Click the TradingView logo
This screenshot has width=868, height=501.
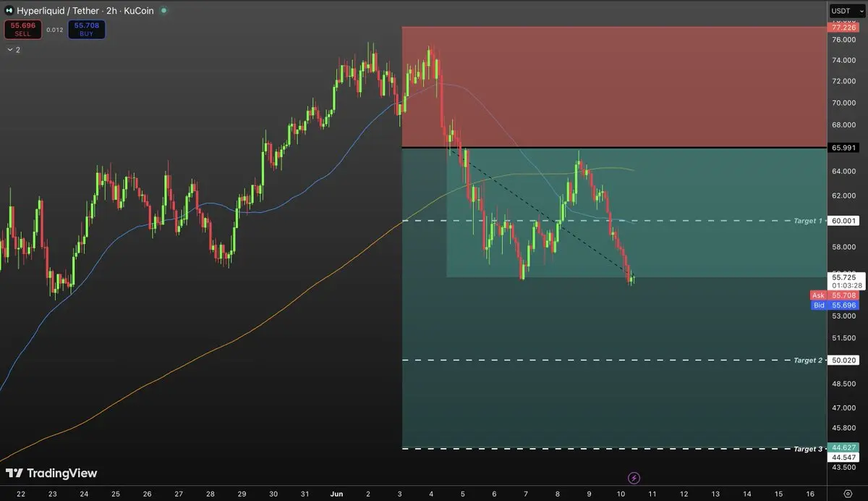(51, 473)
